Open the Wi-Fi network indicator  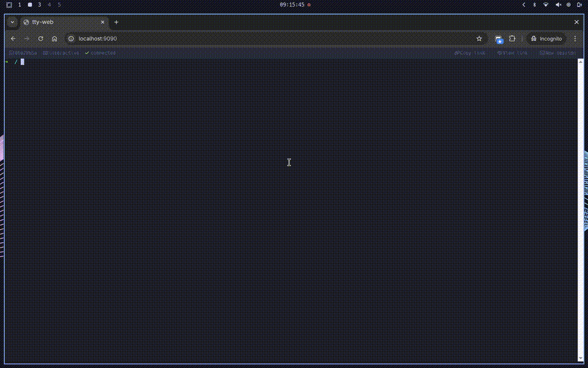546,4
